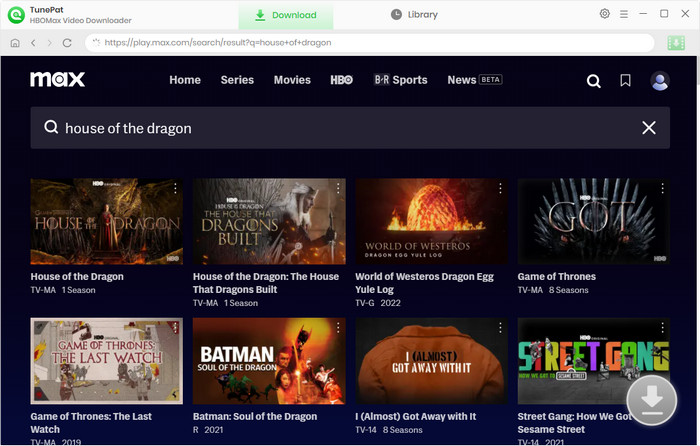700x446 pixels.
Task: Open the hamburger menu icon in title bar
Action: pyautogui.click(x=624, y=14)
